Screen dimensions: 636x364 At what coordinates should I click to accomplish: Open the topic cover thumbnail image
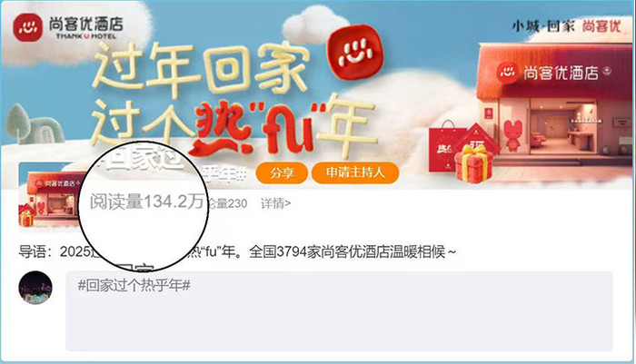coord(49,195)
